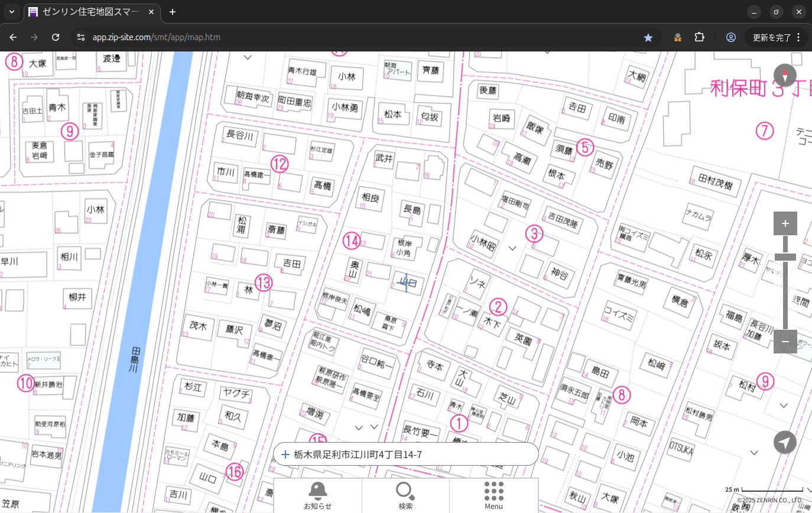Zoom in with the plus button

[785, 223]
